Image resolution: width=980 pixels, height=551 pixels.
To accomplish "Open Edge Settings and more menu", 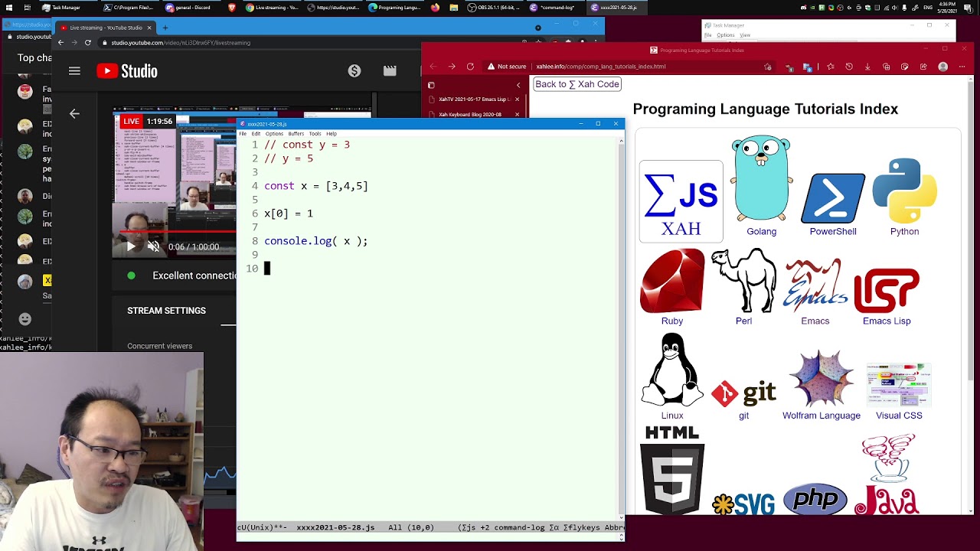I will pos(962,67).
